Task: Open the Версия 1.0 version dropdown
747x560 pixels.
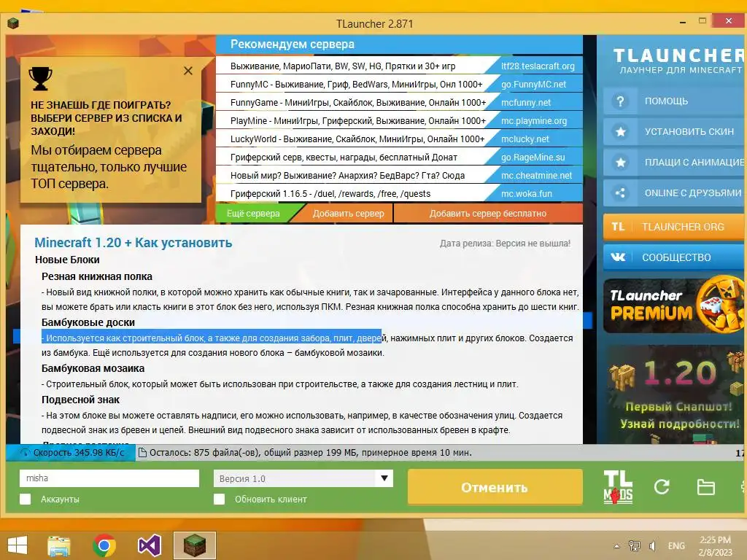Action: click(303, 478)
